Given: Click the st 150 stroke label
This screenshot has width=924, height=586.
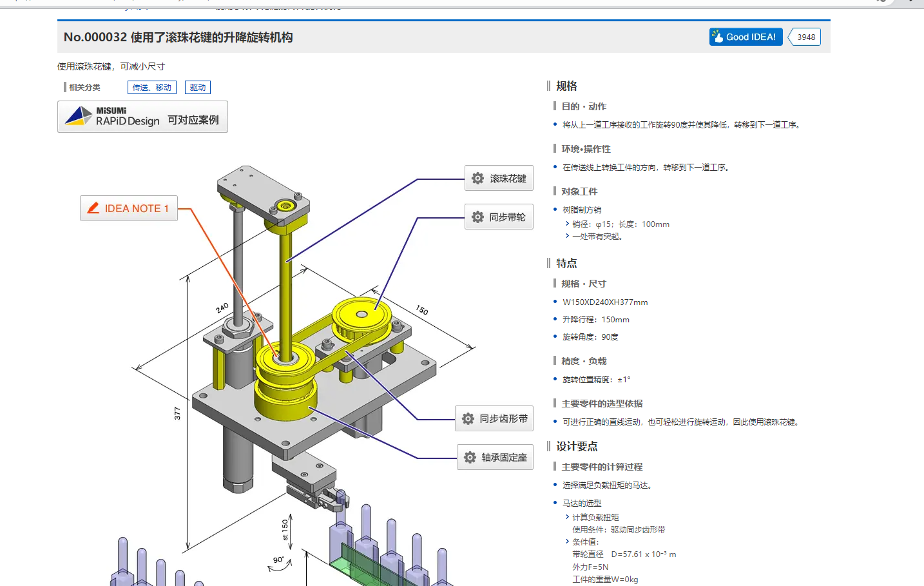Looking at the screenshot, I should point(285,530).
